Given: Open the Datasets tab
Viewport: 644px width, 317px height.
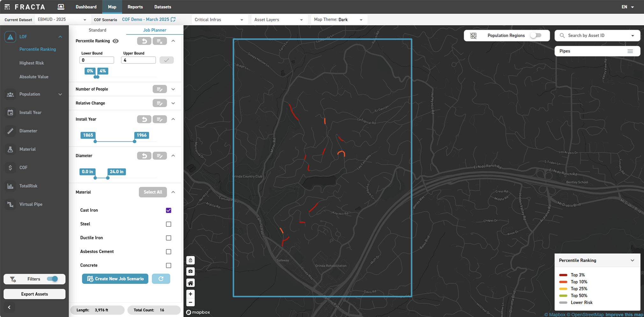Looking at the screenshot, I should tap(163, 7).
